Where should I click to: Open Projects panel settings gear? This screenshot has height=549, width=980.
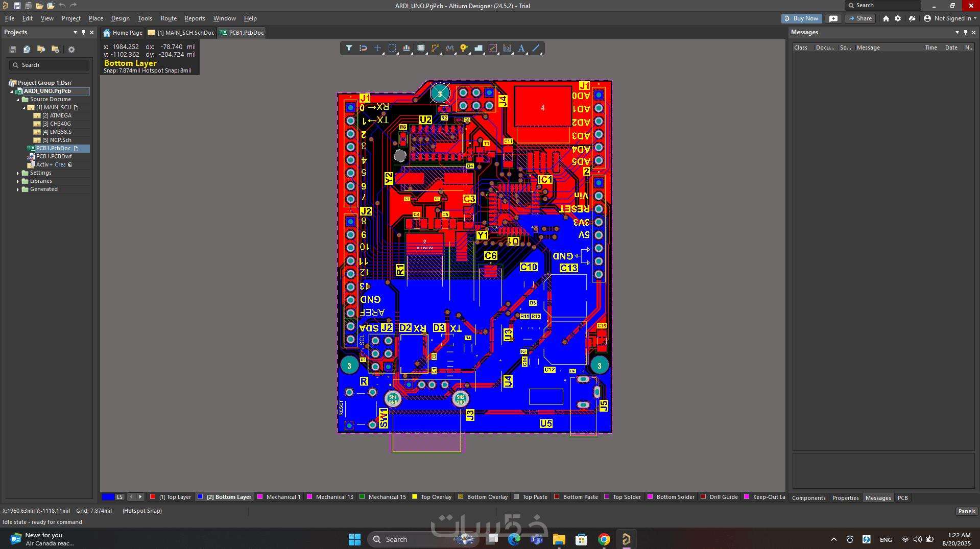[71, 50]
